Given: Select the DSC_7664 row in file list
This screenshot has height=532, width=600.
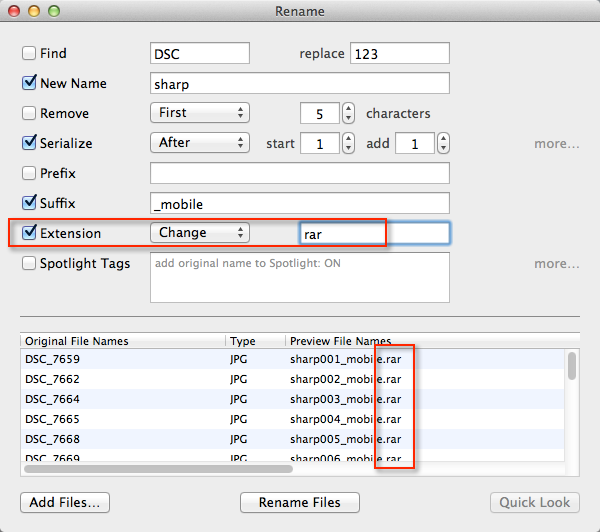Looking at the screenshot, I should coord(120,399).
